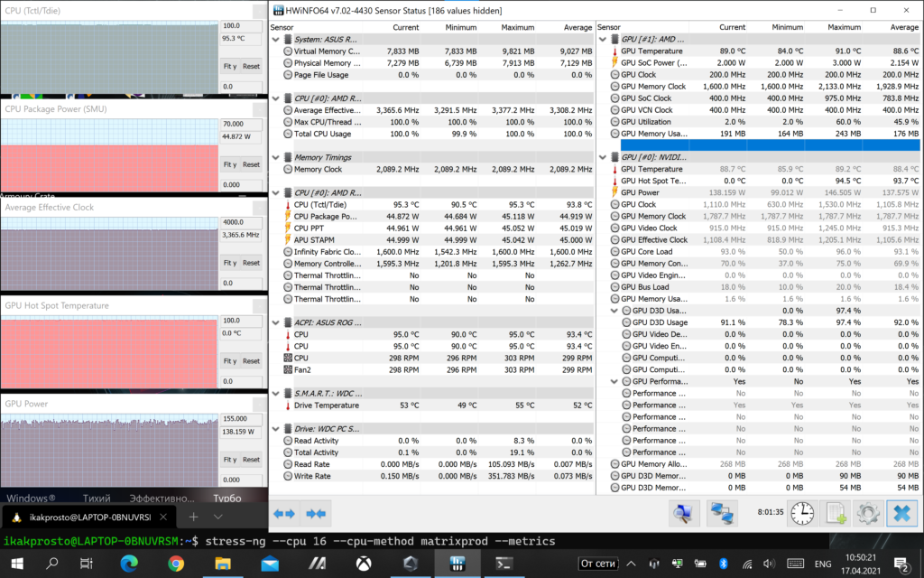Switch Armoury Crate to Турбо mode
Screen dimensions: 924x578
tap(226, 499)
